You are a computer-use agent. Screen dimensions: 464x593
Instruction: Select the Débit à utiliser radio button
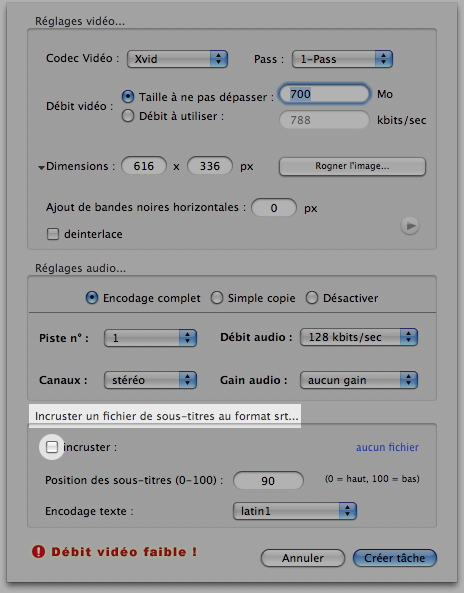[x=128, y=116]
